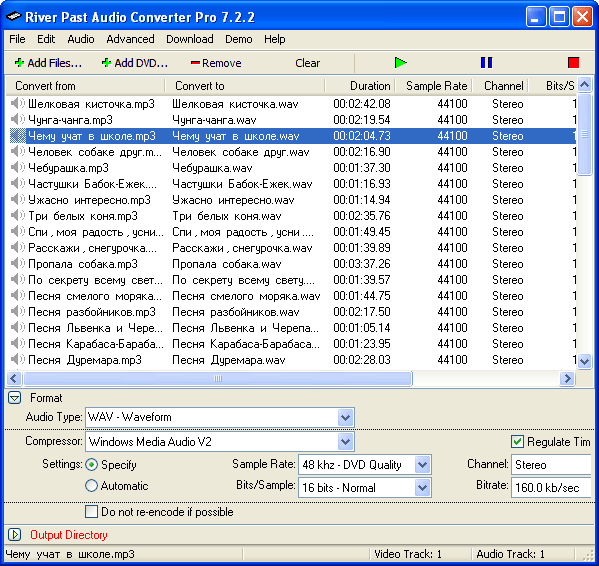This screenshot has height=566, width=599.
Task: Pause conversion with the blue pause icon
Action: (486, 63)
